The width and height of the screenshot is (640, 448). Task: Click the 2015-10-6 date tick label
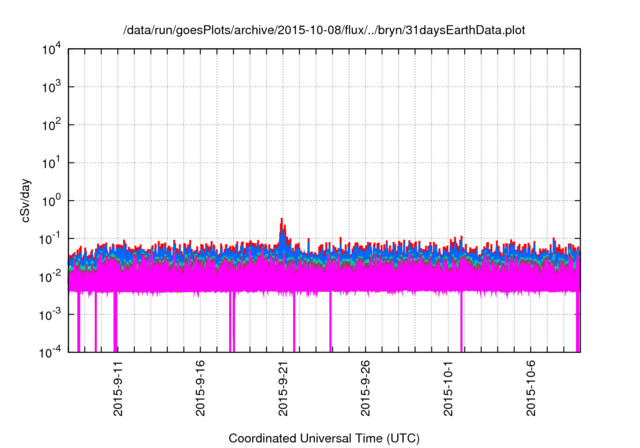(x=531, y=388)
